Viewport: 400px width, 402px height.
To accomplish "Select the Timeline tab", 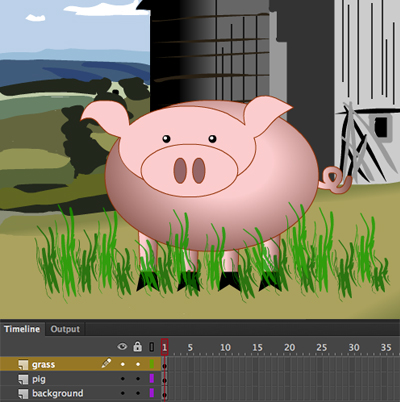I will [x=22, y=329].
